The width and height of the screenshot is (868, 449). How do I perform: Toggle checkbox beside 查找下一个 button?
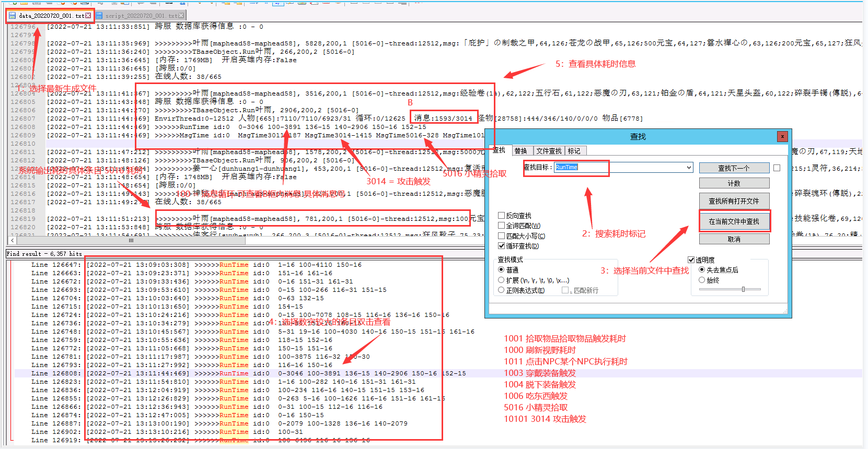(777, 168)
